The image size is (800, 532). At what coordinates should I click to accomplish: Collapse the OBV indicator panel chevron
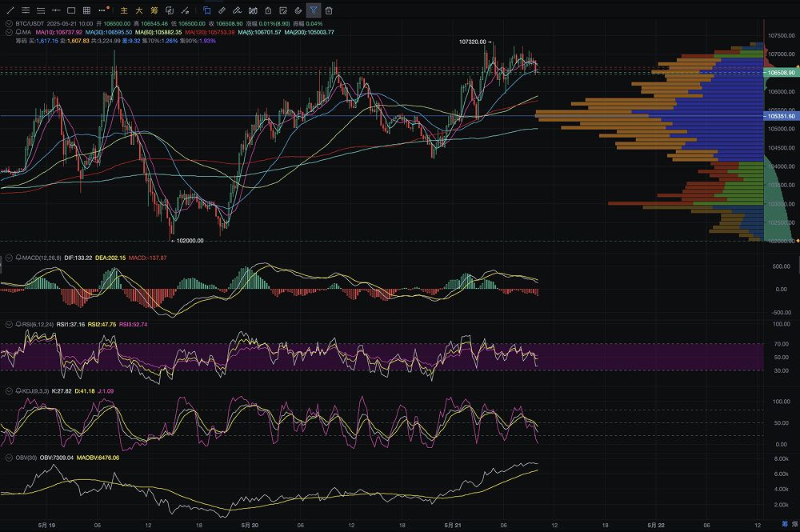8,458
